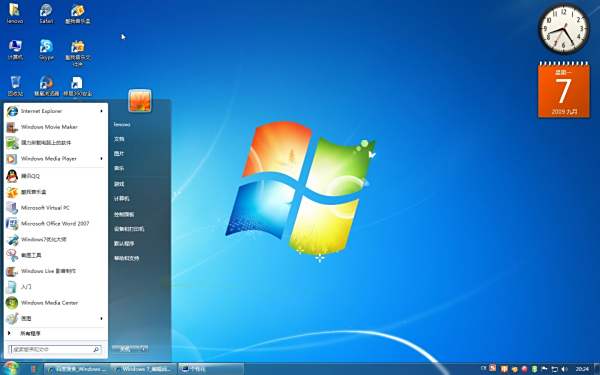Click the taskbar clock 20:24
Image resolution: width=600 pixels, height=375 pixels.
[x=582, y=369]
